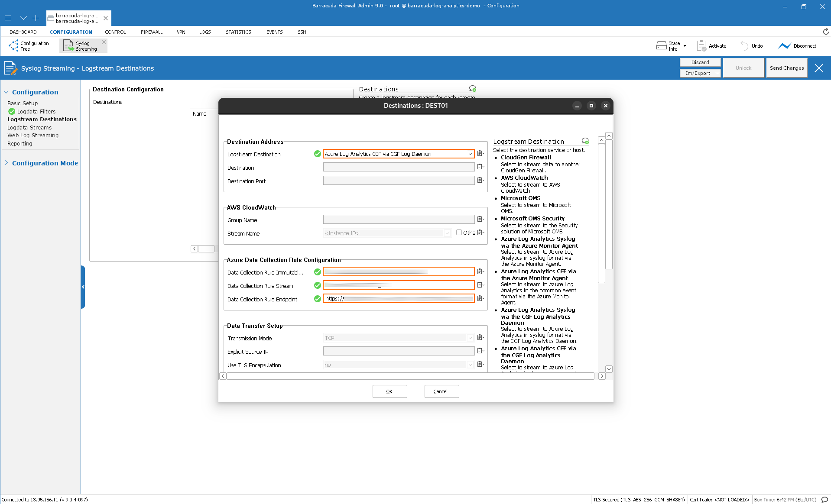Open field menu icon for Stream Name
The image size is (831, 504).
pyautogui.click(x=480, y=233)
